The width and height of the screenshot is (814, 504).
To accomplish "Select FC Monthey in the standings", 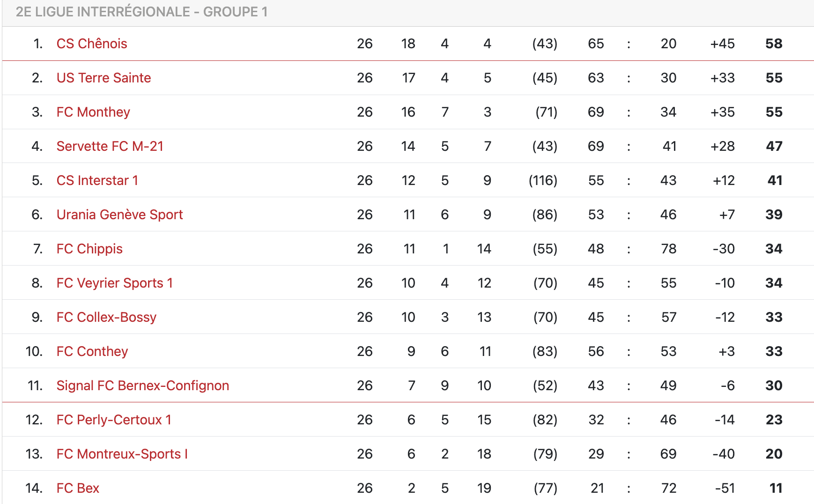I will coord(93,112).
